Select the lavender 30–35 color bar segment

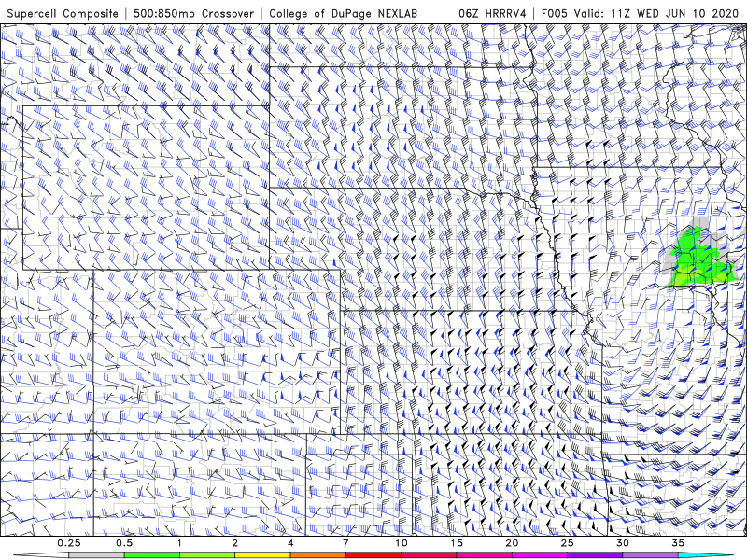[650, 555]
